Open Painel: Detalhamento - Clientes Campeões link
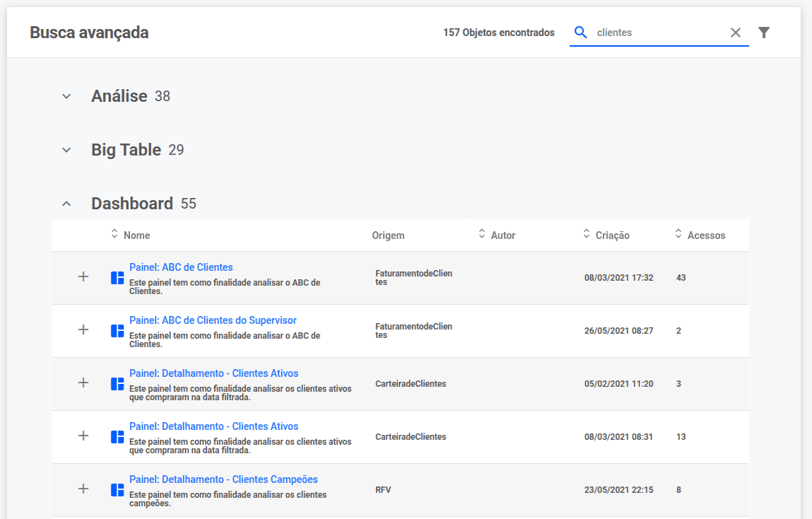Viewport: 812px width, 519px height. point(223,479)
